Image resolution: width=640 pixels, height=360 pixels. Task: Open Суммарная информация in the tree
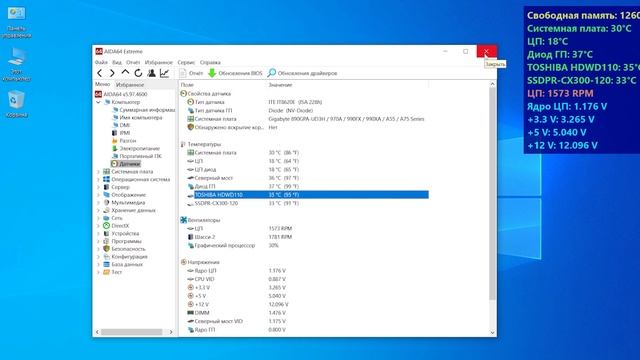144,110
